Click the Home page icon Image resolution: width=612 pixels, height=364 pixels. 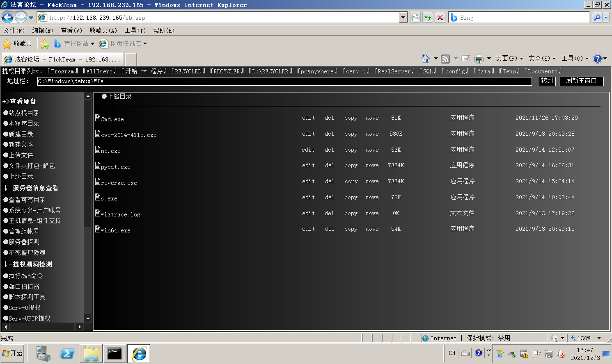pyautogui.click(x=426, y=59)
